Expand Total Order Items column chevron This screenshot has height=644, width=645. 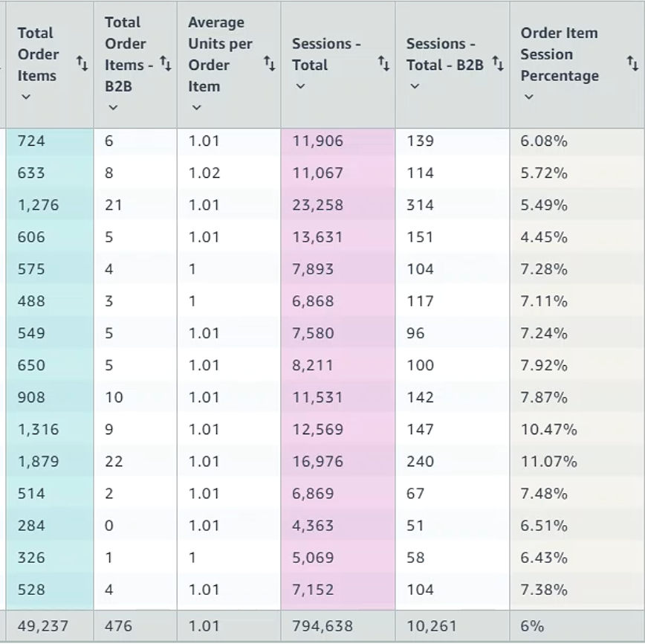point(26,97)
